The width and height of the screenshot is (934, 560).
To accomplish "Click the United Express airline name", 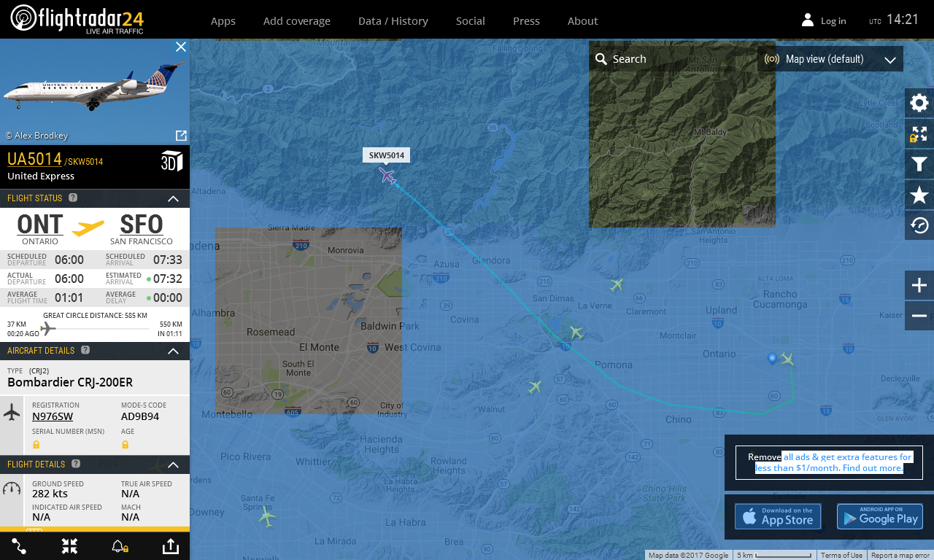I will (41, 176).
